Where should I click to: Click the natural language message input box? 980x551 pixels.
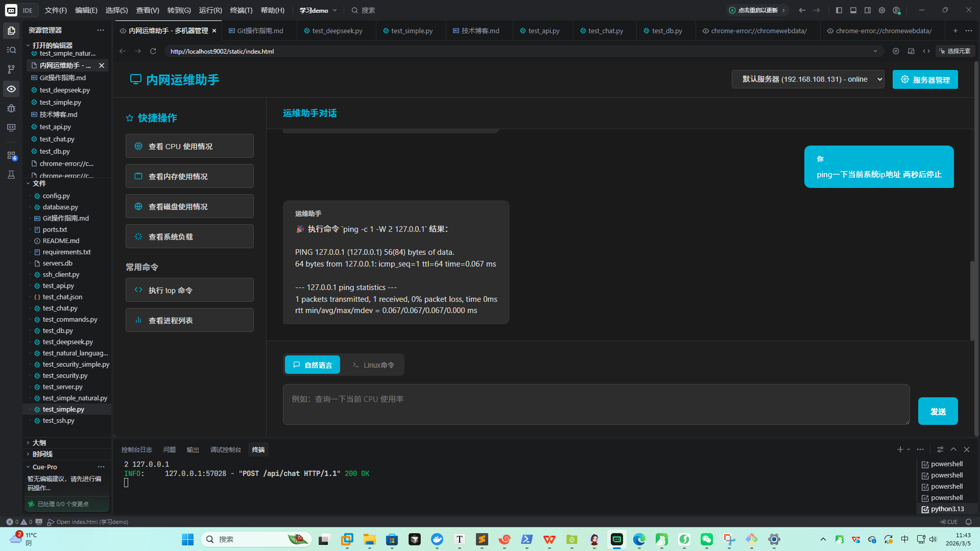596,404
